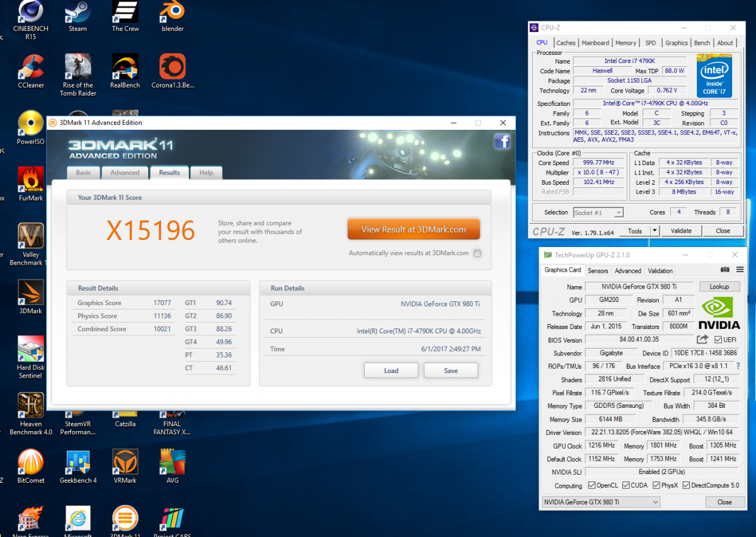The image size is (756, 537).
Task: Click the GPU-Z screenshot camera icon
Action: tap(725, 270)
